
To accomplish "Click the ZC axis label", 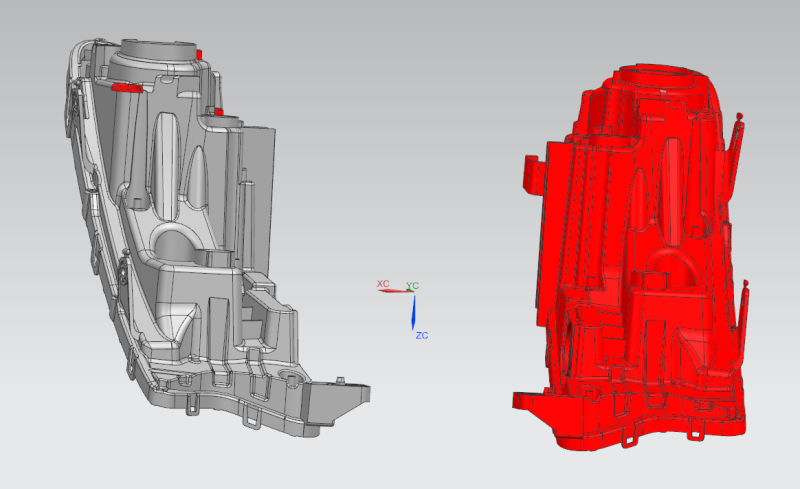I will pyautogui.click(x=422, y=335).
